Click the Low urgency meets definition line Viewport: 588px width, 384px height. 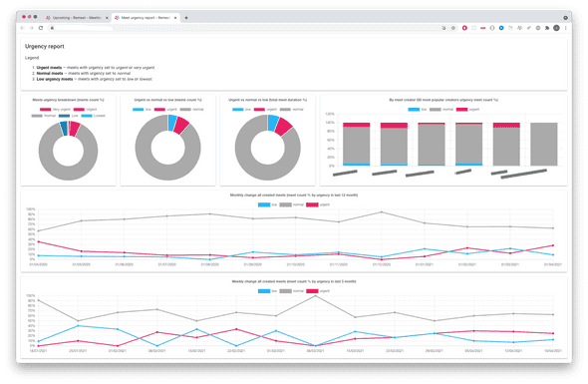pyautogui.click(x=94, y=79)
